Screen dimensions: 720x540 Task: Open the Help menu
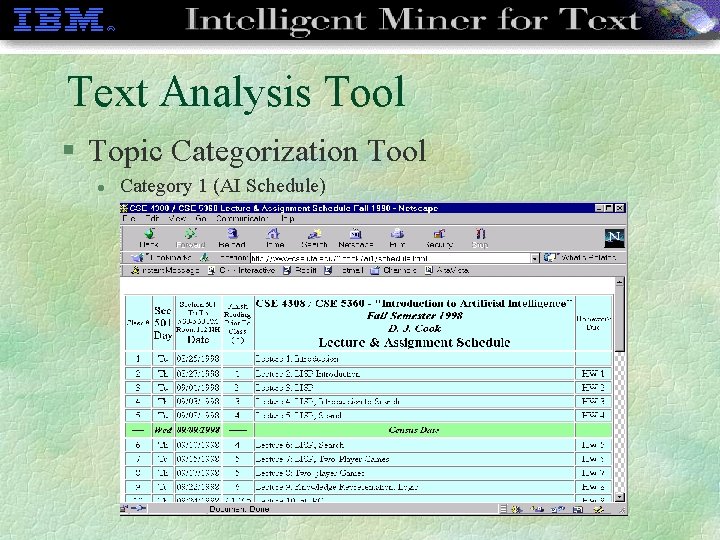click(287, 219)
